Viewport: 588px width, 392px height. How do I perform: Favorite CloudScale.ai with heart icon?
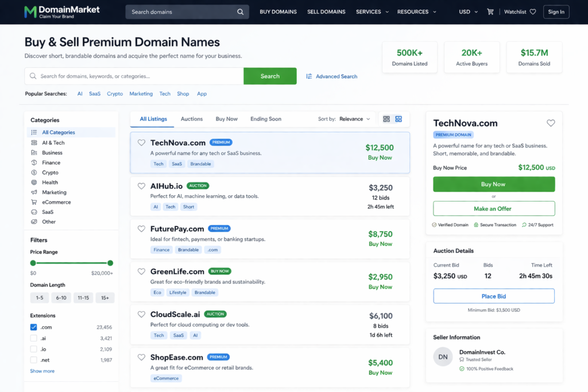[x=141, y=314]
